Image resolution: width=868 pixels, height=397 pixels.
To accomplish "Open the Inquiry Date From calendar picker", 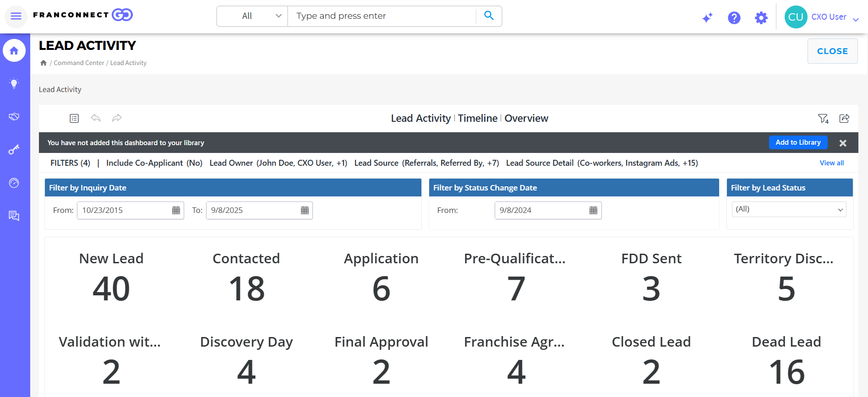I will pos(176,210).
